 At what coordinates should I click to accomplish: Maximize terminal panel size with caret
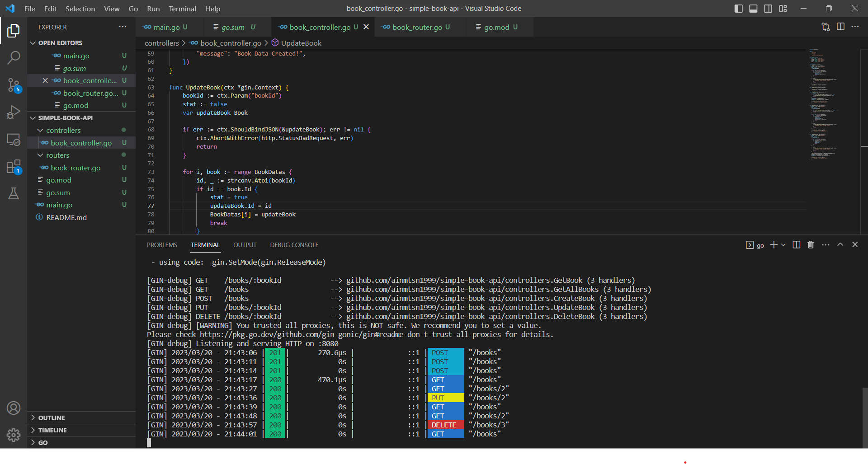[x=840, y=244]
